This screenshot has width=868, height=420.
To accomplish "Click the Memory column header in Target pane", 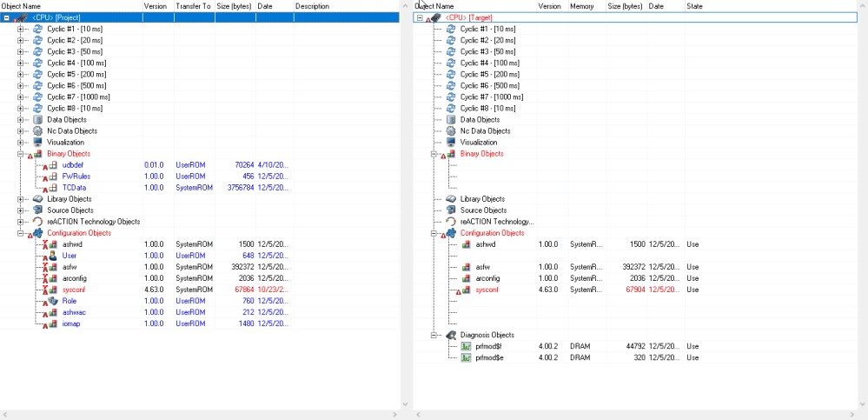I will (587, 6).
